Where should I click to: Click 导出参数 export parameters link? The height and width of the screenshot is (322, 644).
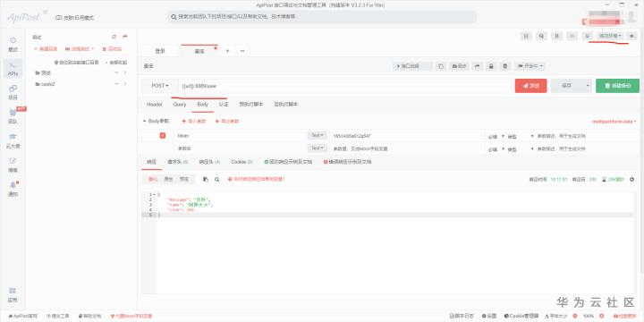tap(226, 122)
